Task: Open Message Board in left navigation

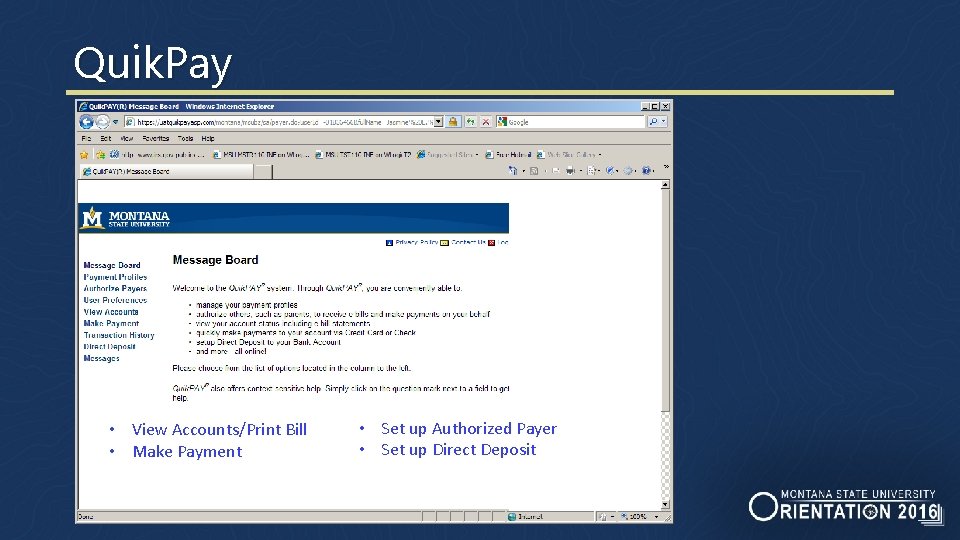Action: pos(112,265)
